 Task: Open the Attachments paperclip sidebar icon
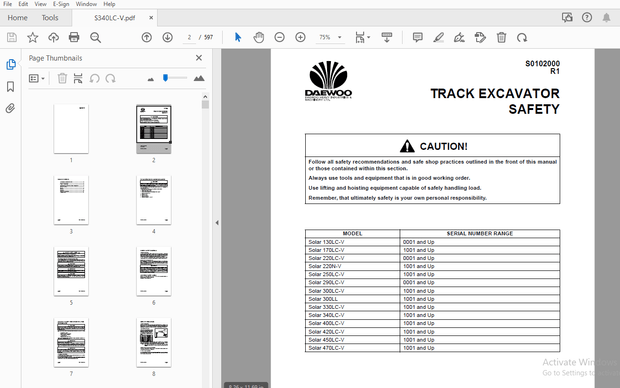click(x=11, y=108)
